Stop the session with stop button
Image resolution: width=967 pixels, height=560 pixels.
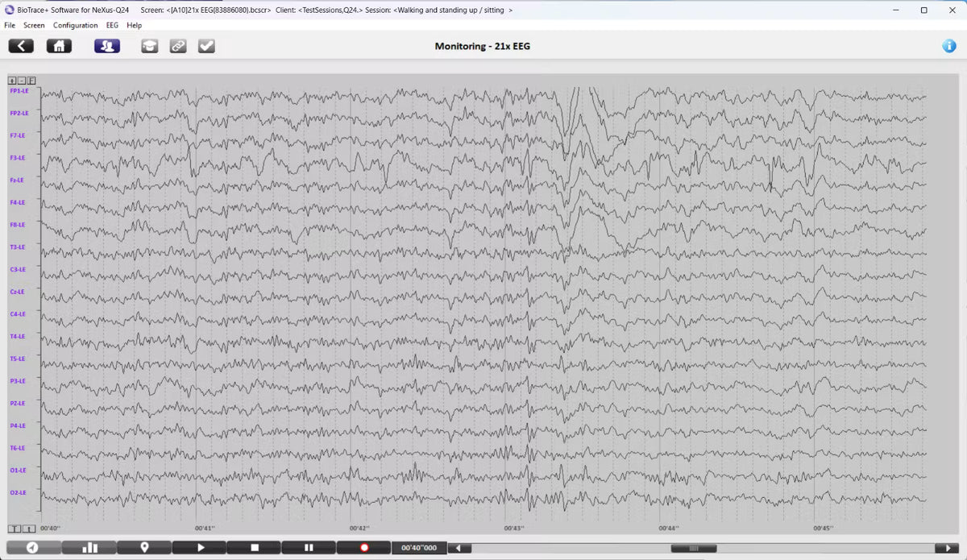[254, 547]
